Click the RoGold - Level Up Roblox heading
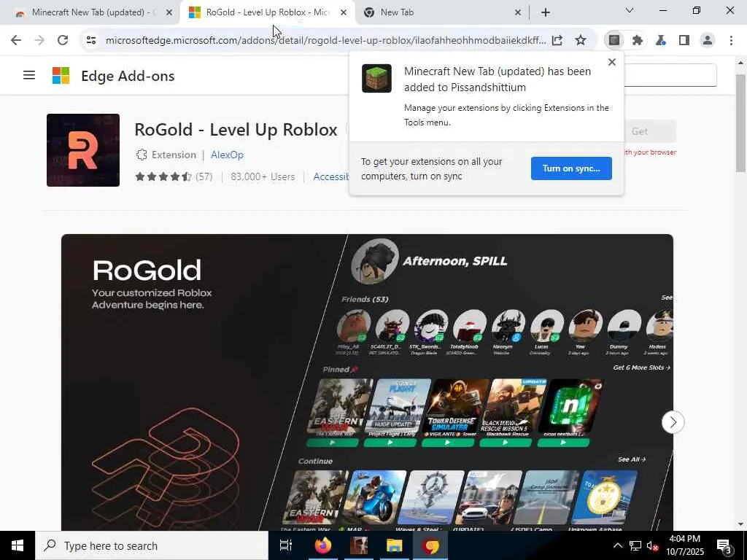The width and height of the screenshot is (747, 560). click(236, 130)
